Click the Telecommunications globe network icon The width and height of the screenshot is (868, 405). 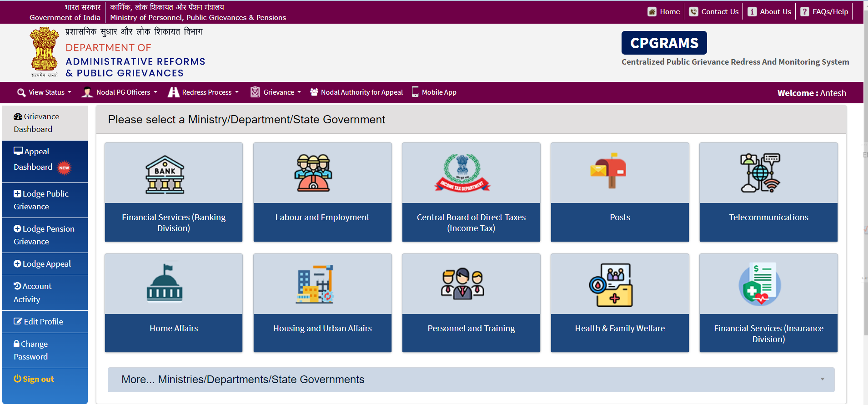tap(760, 173)
